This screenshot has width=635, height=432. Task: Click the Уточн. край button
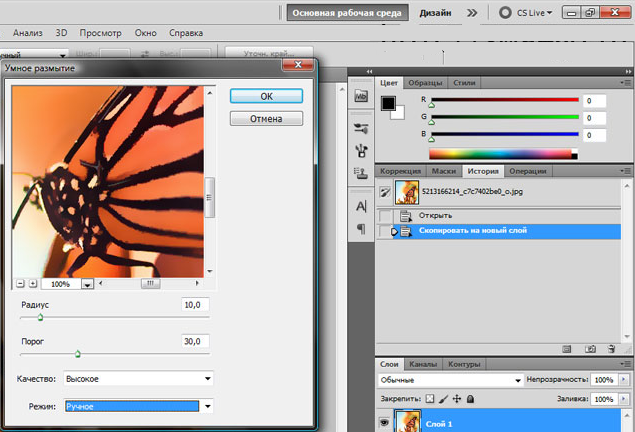(x=269, y=53)
